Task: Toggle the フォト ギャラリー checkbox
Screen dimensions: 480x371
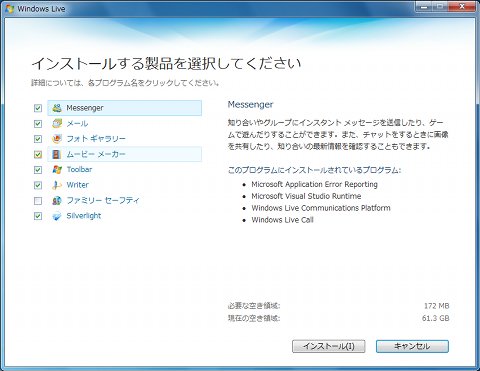Action: click(38, 139)
